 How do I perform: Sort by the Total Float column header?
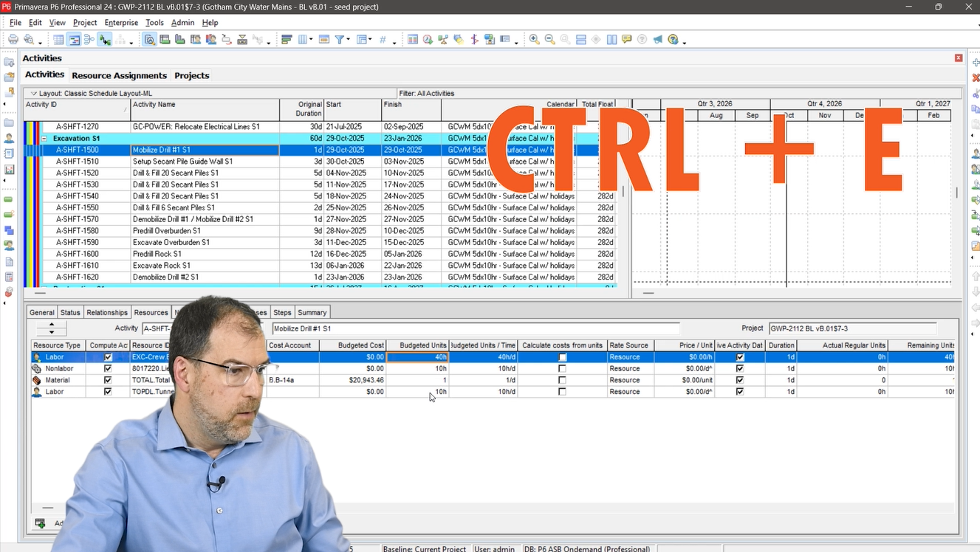tap(597, 110)
